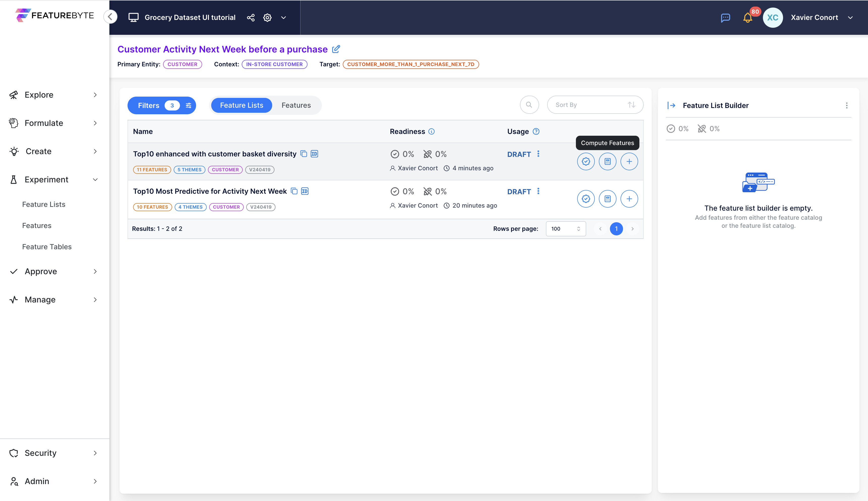
Task: Click the CUSTOMER primary entity tag
Action: [182, 64]
